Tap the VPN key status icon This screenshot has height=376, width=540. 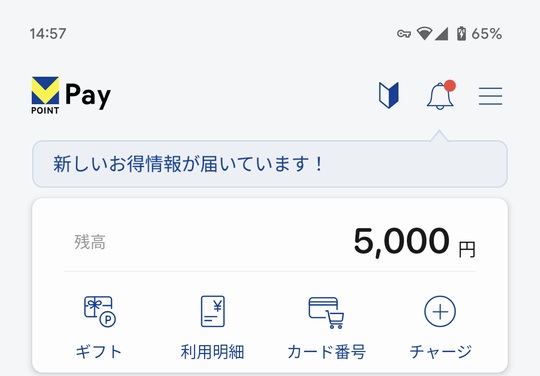(x=404, y=34)
